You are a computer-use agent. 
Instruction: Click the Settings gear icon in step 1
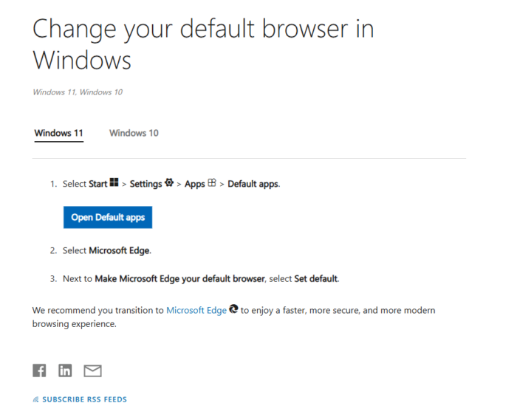tap(169, 183)
